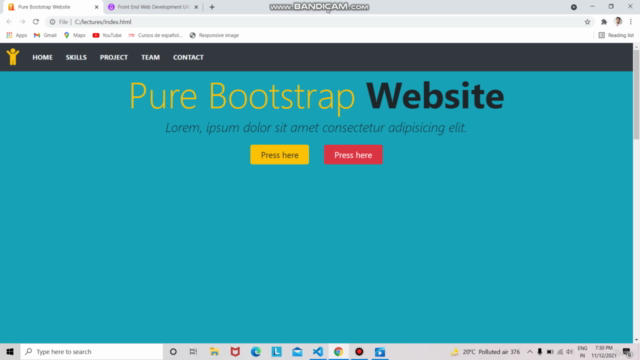Launch File Explorer from taskbar
The height and width of the screenshot is (360, 640).
(214, 351)
